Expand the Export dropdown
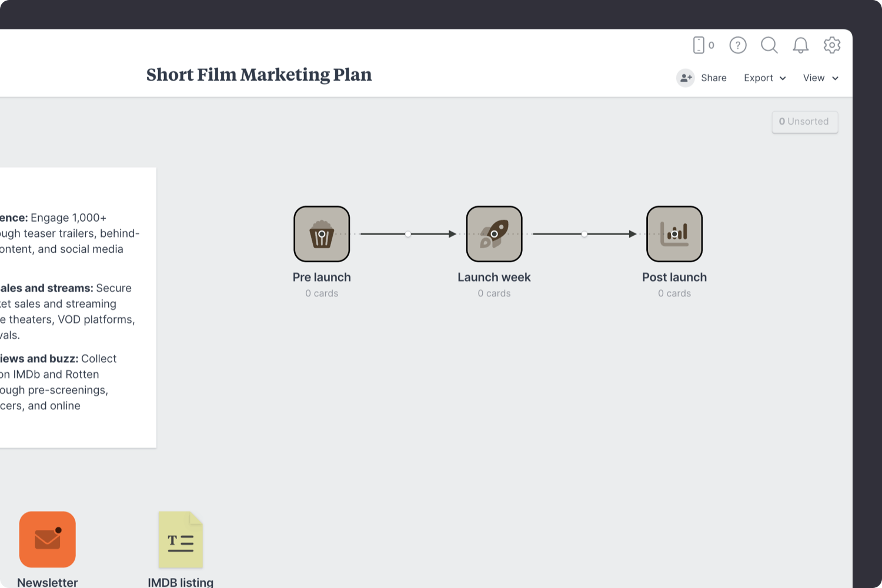 pos(764,78)
